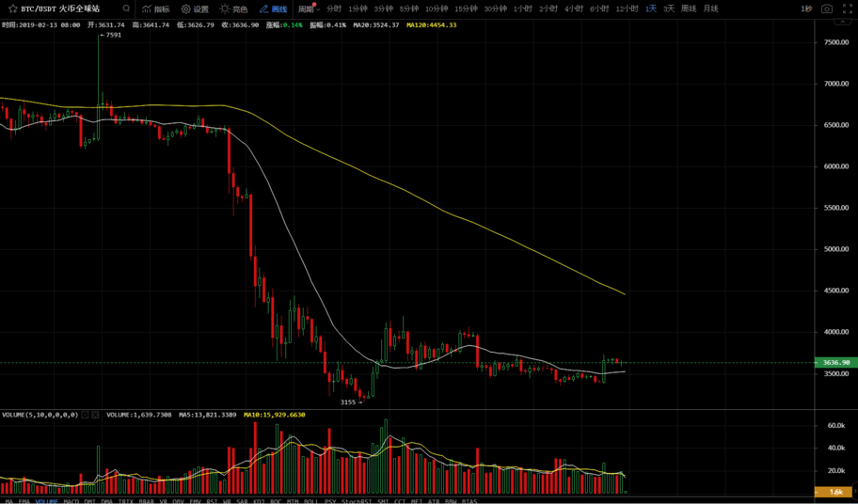Open the 1秒 refresh interval selector

click(x=806, y=8)
